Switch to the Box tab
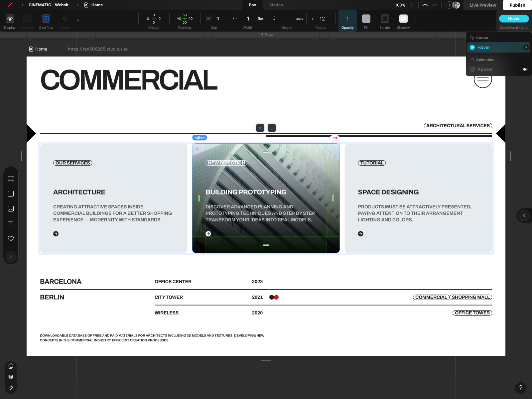This screenshot has width=532, height=399. (x=252, y=5)
